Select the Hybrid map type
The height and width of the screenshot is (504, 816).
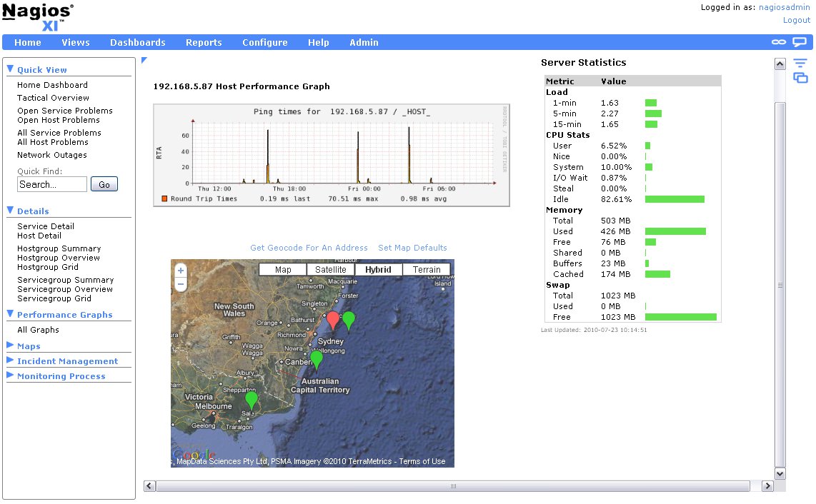[378, 269]
